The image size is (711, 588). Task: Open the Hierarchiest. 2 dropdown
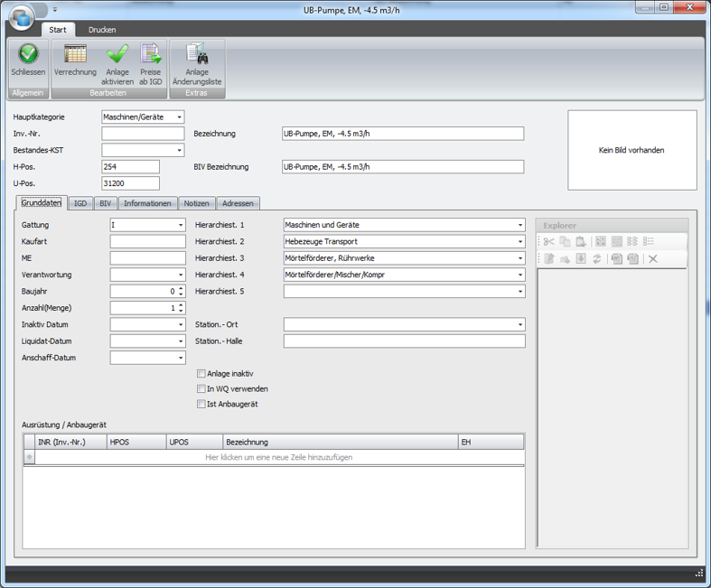[x=520, y=242]
